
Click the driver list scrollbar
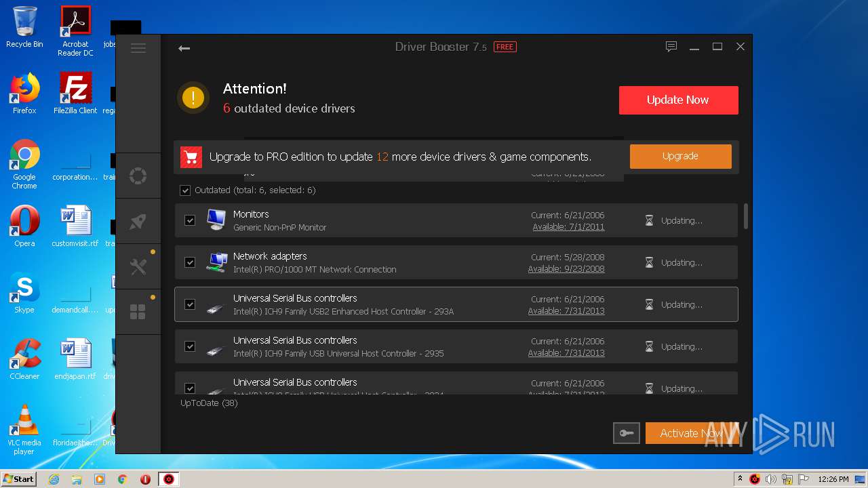[x=746, y=216]
